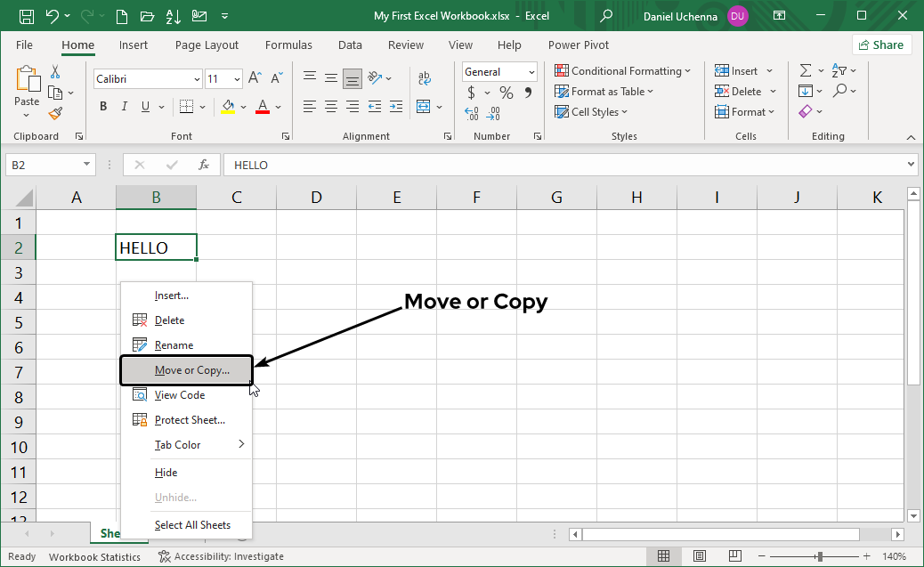Click the Name Box showing B2
The image size is (924, 567).
[x=43, y=165]
